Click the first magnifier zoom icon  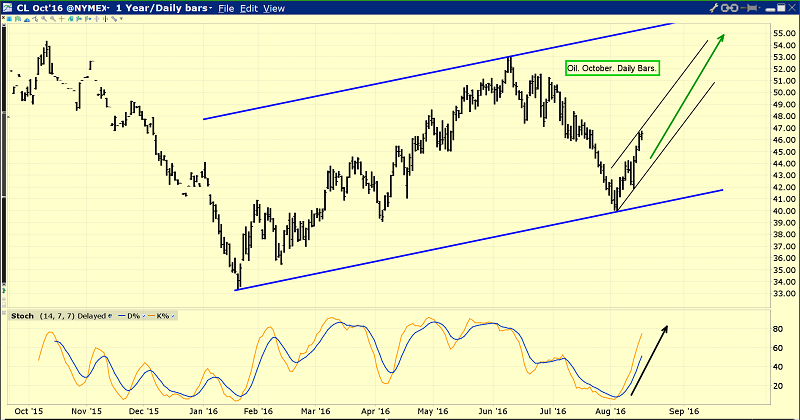(44, 18)
